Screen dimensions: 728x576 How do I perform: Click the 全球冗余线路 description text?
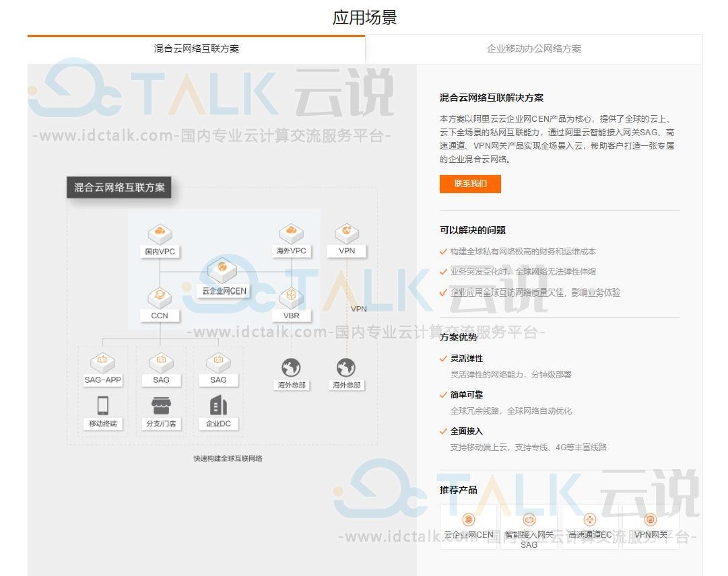coord(511,411)
